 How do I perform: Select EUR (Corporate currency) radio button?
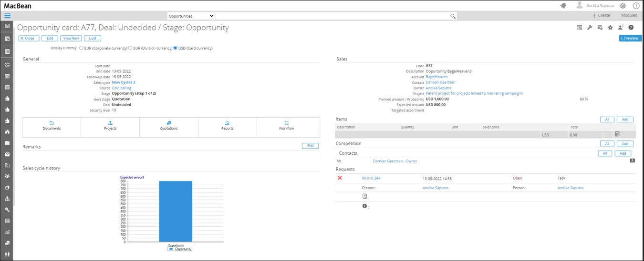pos(82,48)
